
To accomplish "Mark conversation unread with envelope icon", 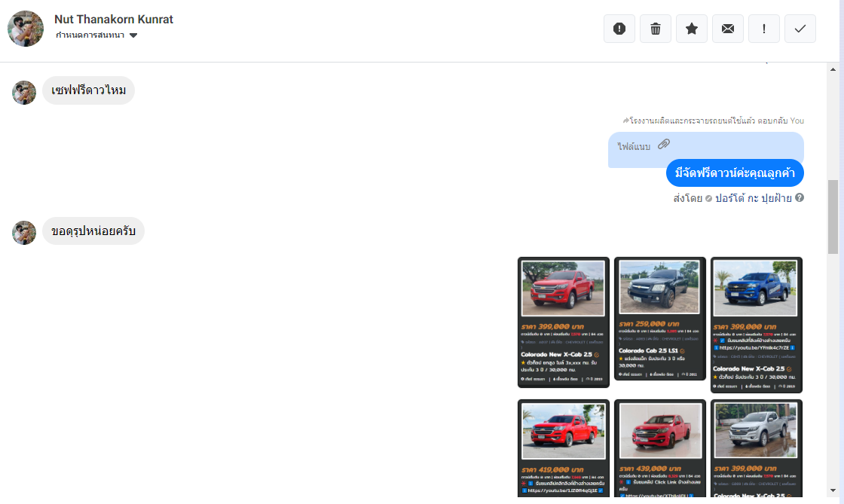I will pos(728,29).
